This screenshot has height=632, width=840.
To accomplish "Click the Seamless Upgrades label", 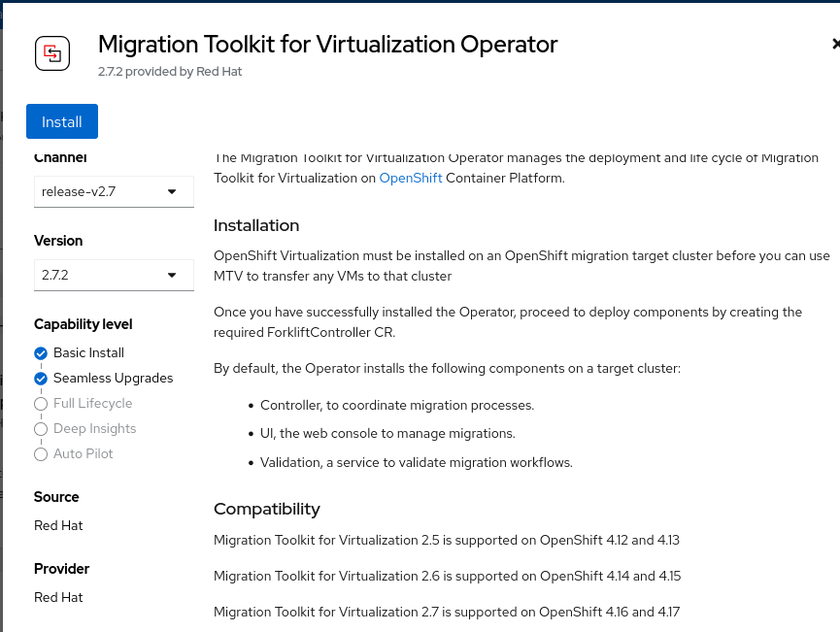I will tap(113, 379).
